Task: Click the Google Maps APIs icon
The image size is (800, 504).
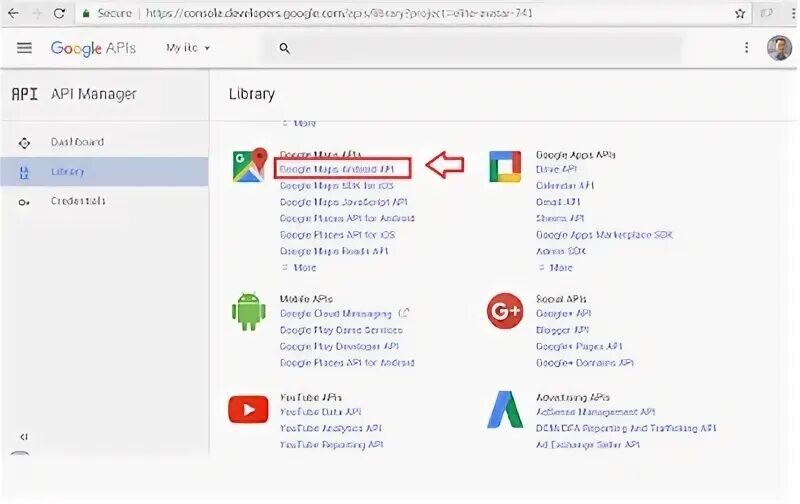Action: coord(250,165)
